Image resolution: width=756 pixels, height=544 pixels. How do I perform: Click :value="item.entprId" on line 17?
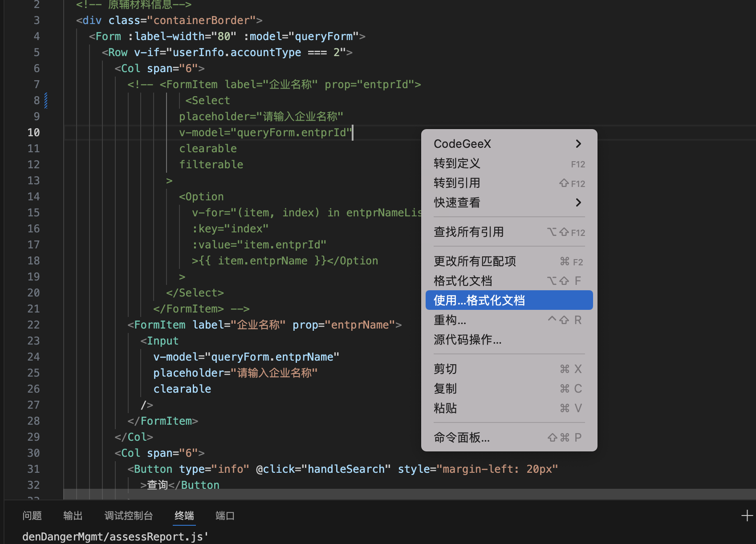click(259, 245)
